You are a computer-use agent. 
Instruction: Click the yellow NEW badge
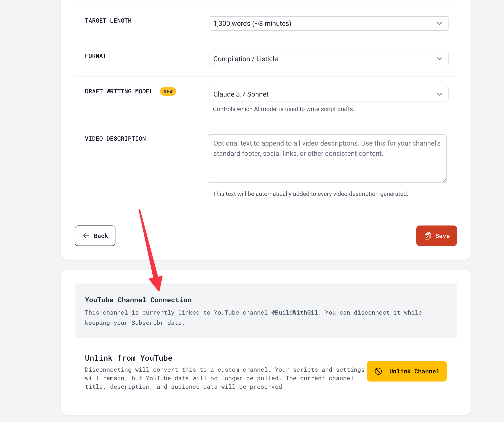pos(168,92)
